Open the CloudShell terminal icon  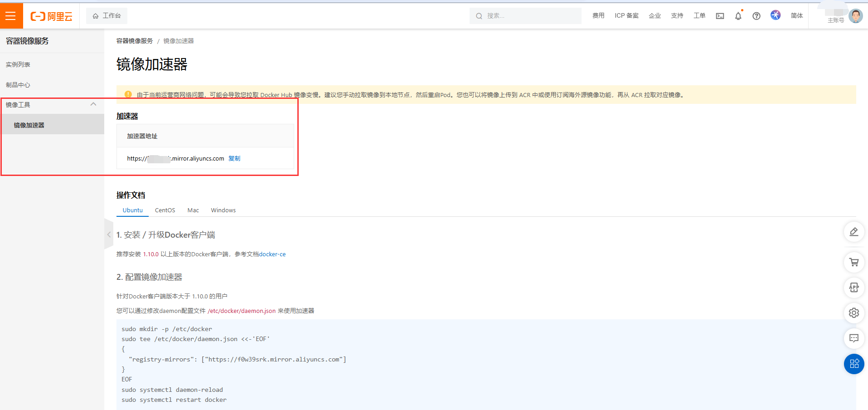720,15
